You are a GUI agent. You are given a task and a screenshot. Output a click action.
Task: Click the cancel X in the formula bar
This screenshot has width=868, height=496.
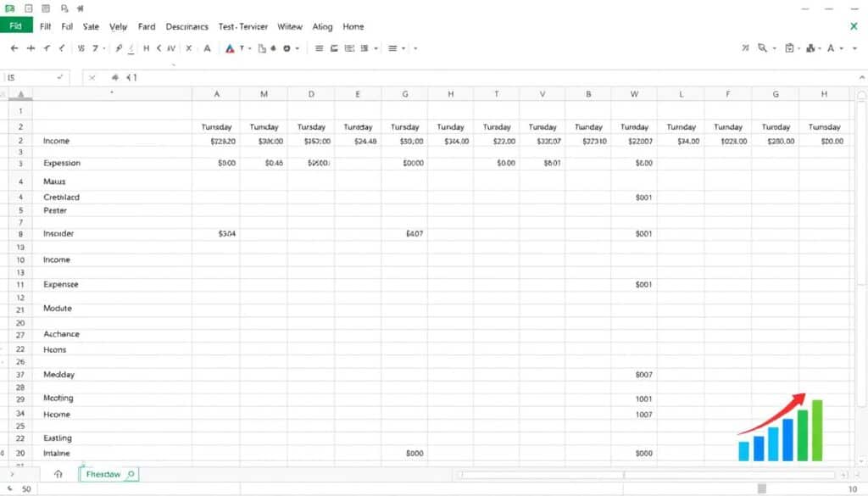[92, 77]
